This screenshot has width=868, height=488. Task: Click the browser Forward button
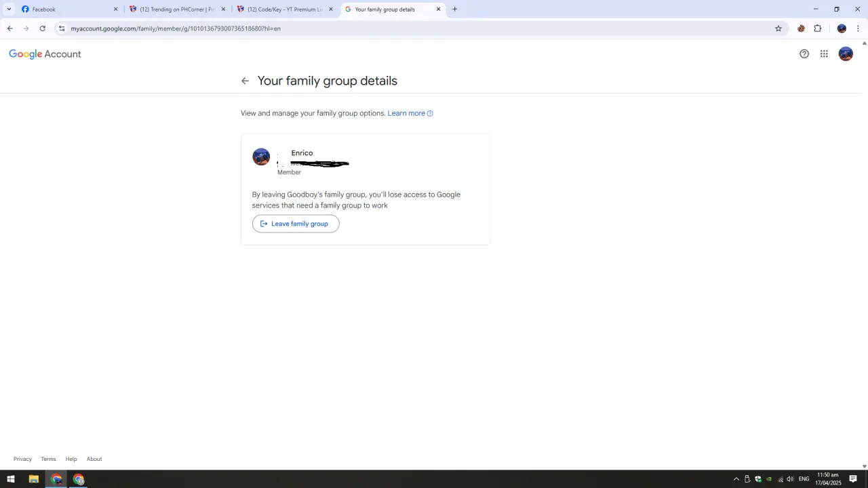26,28
